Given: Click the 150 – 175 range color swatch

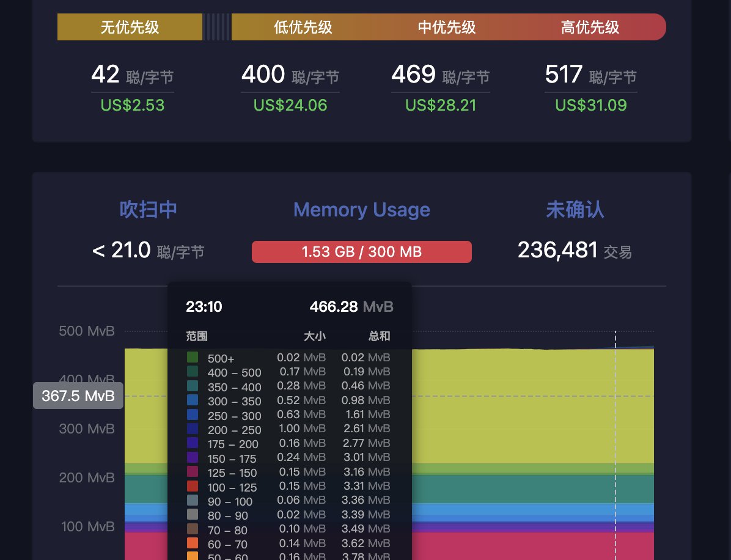Looking at the screenshot, I should [193, 457].
